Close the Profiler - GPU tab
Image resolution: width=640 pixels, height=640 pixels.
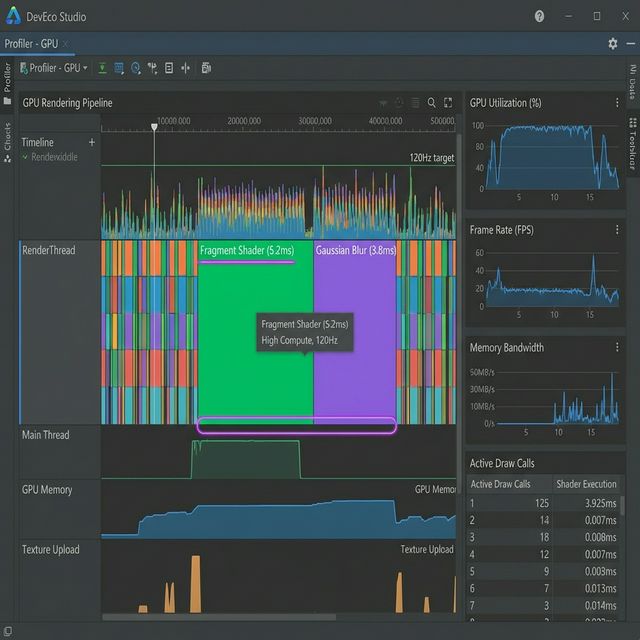point(65,44)
